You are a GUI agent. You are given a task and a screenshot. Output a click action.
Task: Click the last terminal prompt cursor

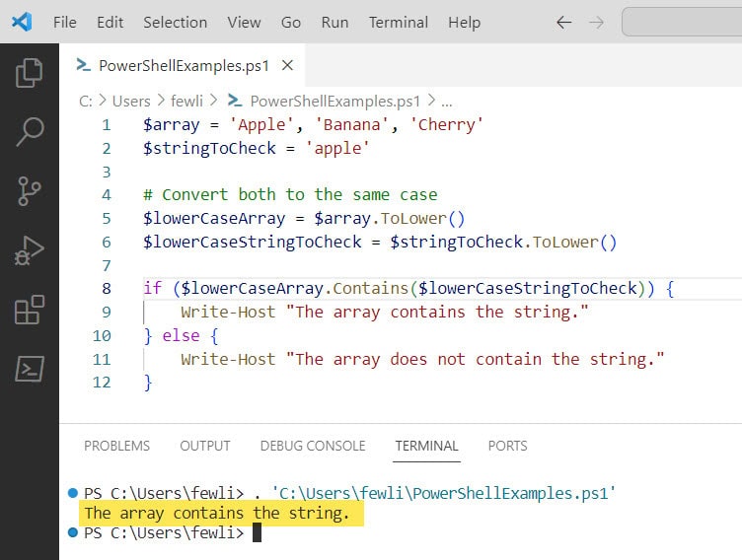point(257,532)
